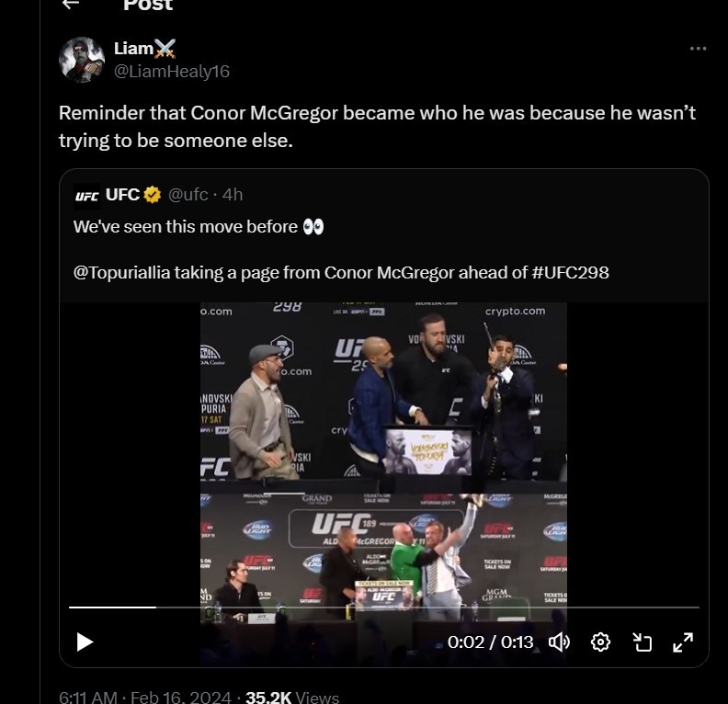728x704 pixels.
Task: Open the quoted post's "4h" time link
Action: click(x=233, y=195)
